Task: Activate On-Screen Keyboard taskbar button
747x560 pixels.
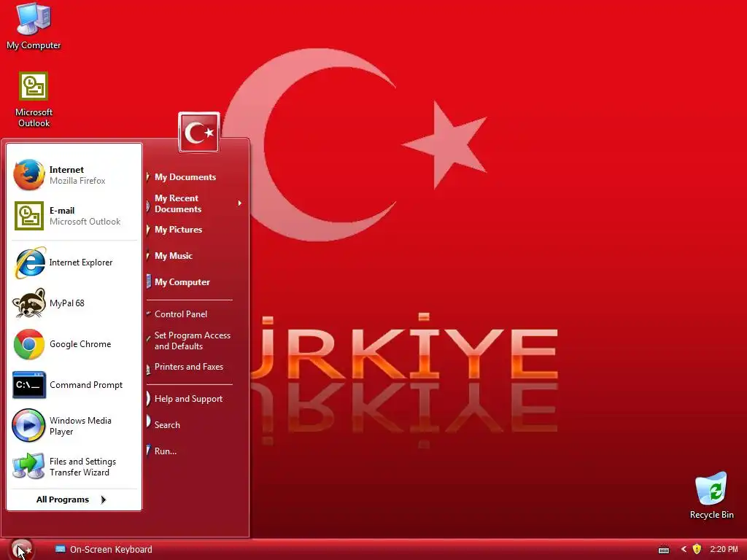Action: tap(104, 550)
